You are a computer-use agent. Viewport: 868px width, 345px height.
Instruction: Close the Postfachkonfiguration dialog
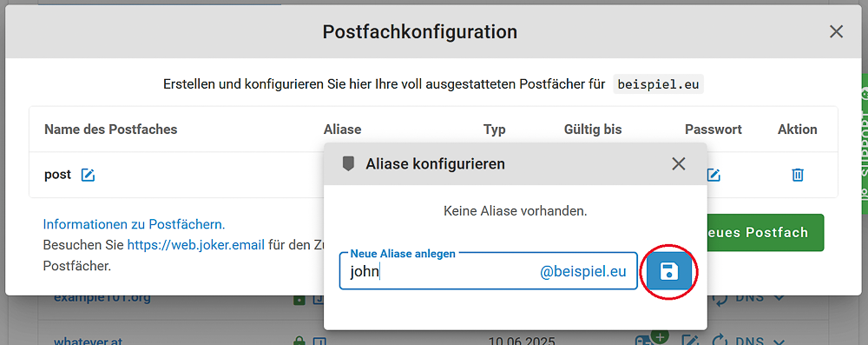(x=836, y=31)
